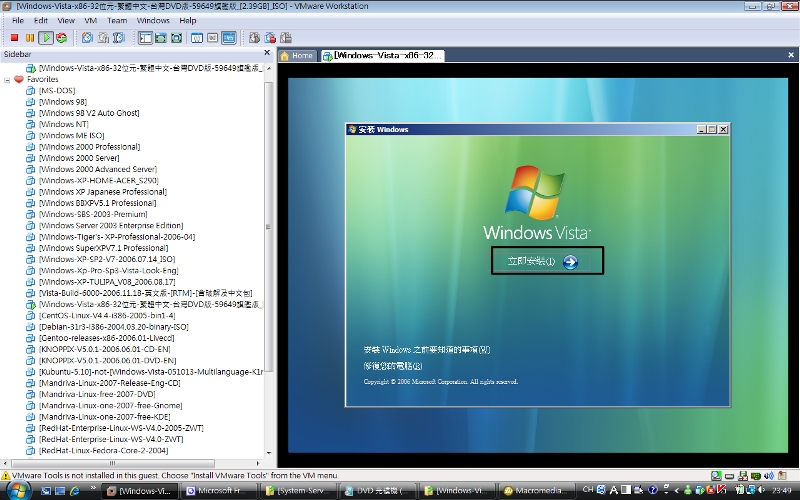The width and height of the screenshot is (800, 500).
Task: Select [Windows NT] virtual machine
Action: tap(64, 124)
